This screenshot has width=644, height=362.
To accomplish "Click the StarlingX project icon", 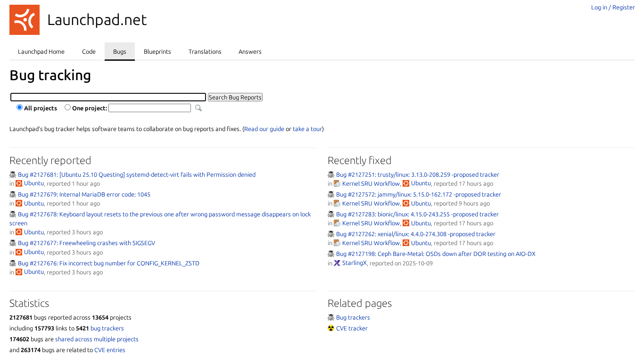I will [337, 263].
